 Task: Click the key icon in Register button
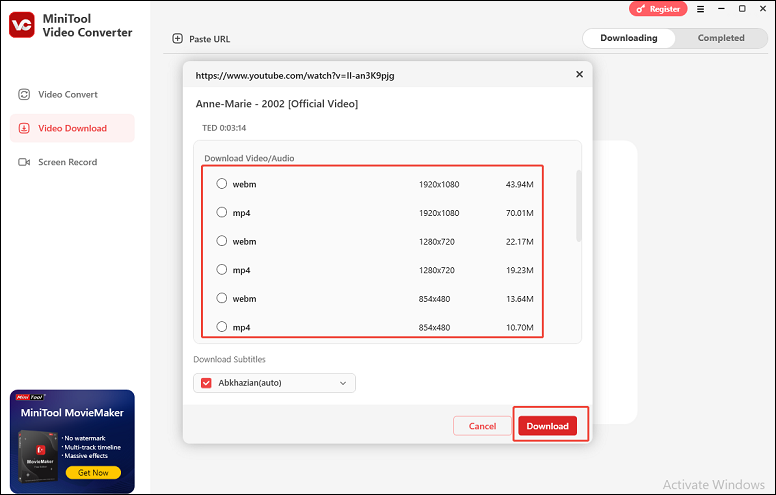point(641,9)
